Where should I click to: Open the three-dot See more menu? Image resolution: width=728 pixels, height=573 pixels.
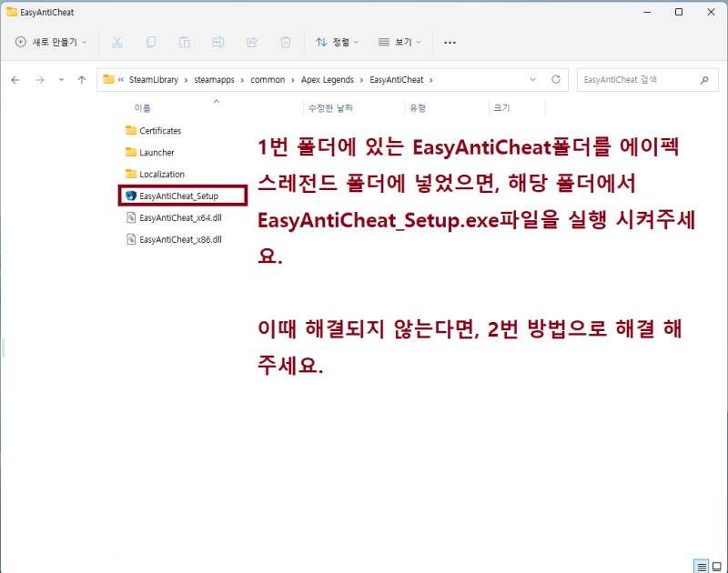click(450, 42)
